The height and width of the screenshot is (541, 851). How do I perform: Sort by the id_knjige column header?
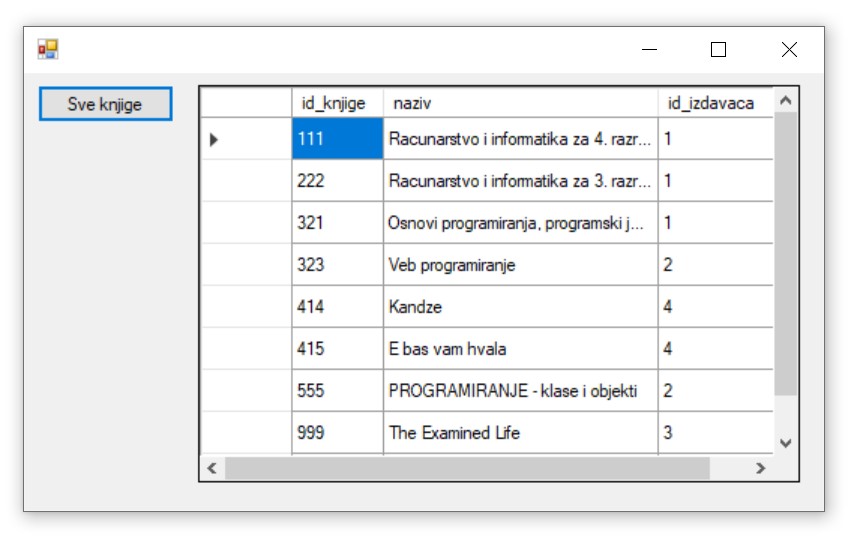click(338, 103)
